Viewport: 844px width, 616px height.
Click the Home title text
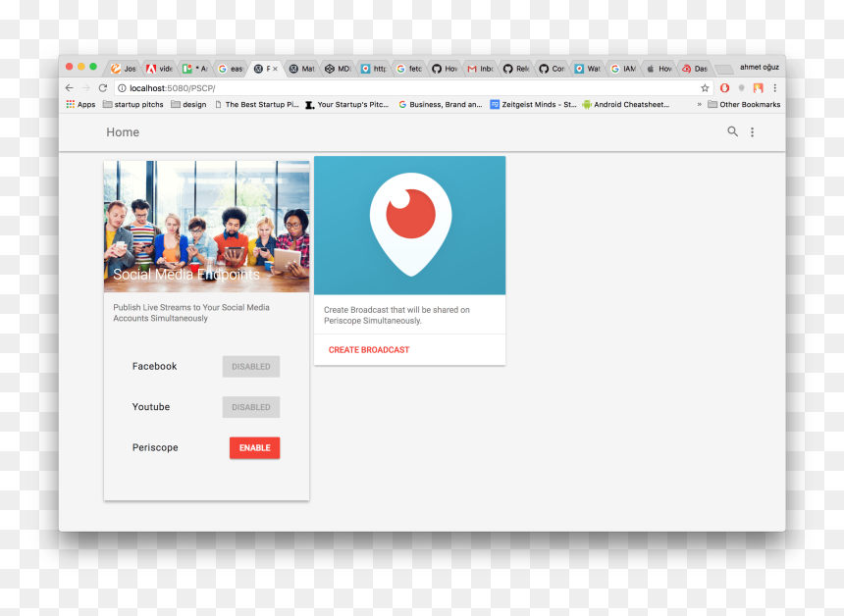(123, 132)
